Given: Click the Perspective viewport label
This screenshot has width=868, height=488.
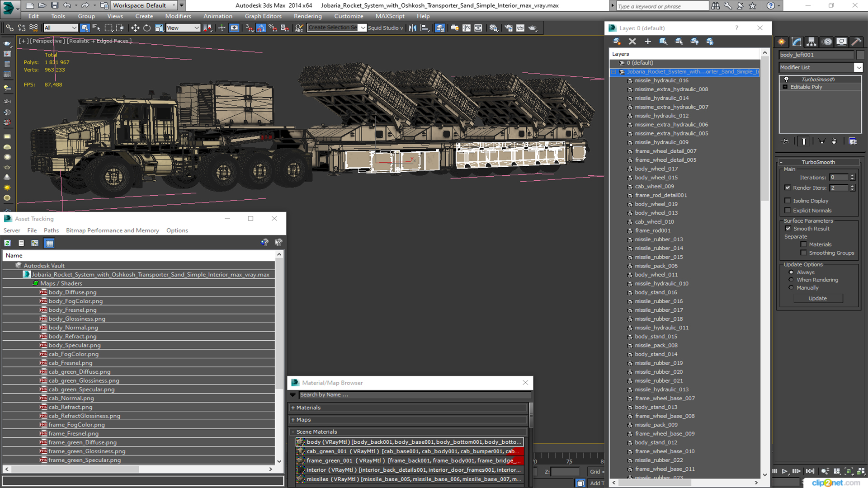Looking at the screenshot, I should tap(47, 41).
